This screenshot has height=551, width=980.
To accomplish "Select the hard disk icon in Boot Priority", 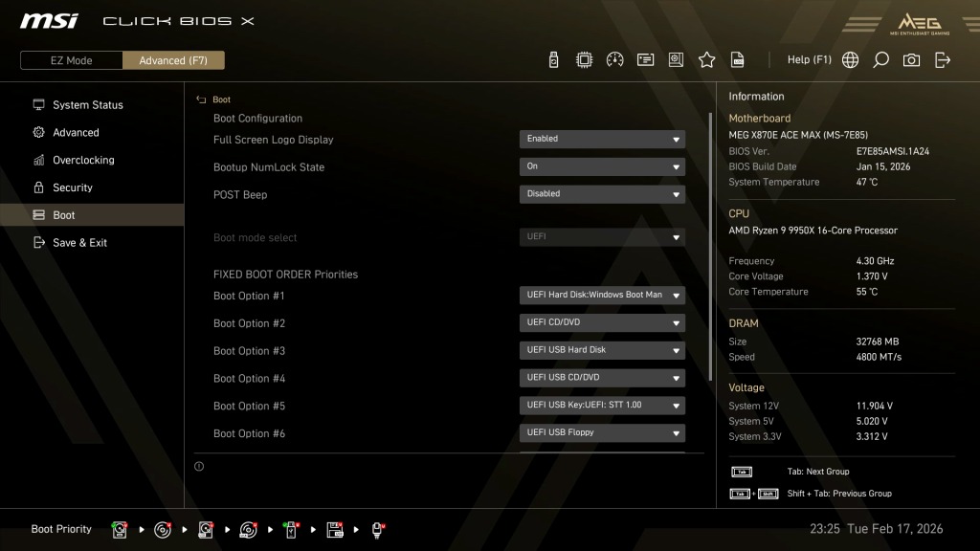I will [120, 530].
